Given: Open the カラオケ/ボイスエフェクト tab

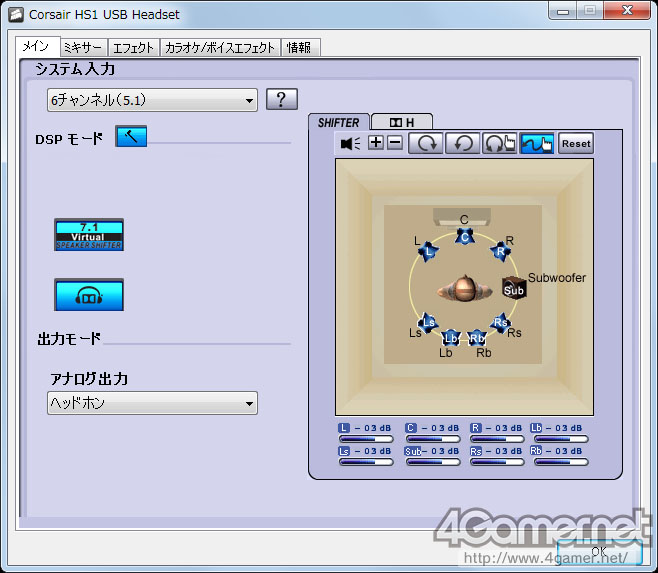Looking at the screenshot, I should [x=220, y=47].
